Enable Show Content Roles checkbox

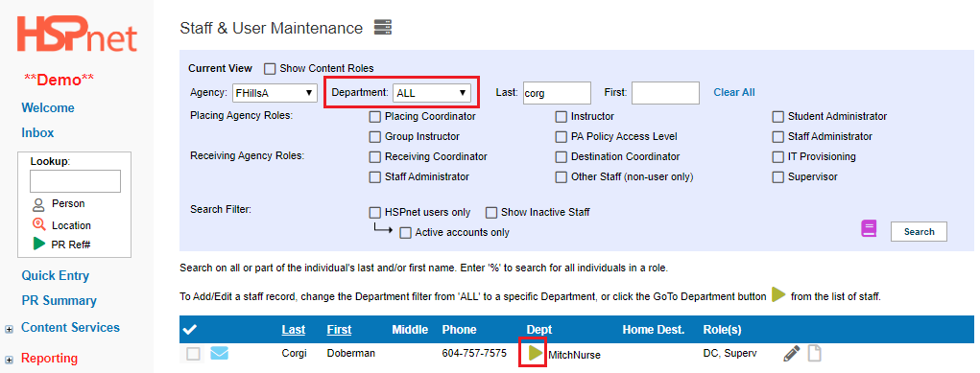tap(270, 68)
